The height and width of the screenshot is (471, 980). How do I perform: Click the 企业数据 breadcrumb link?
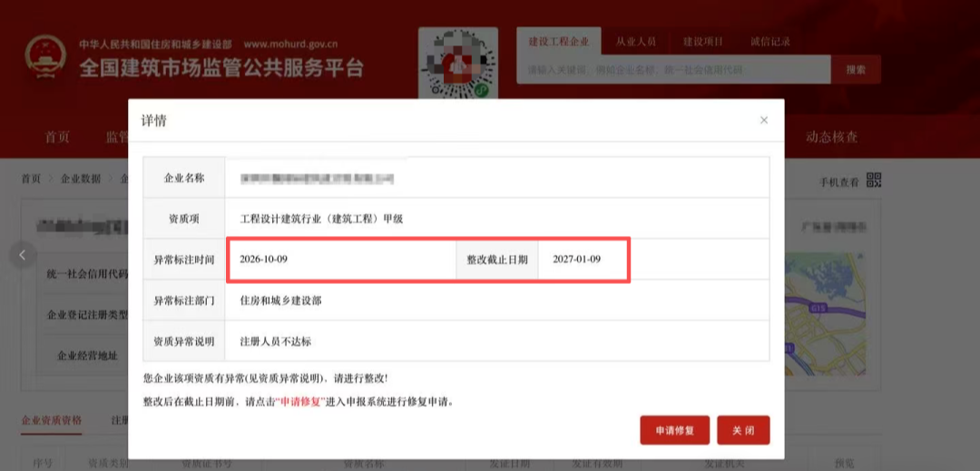[80, 179]
